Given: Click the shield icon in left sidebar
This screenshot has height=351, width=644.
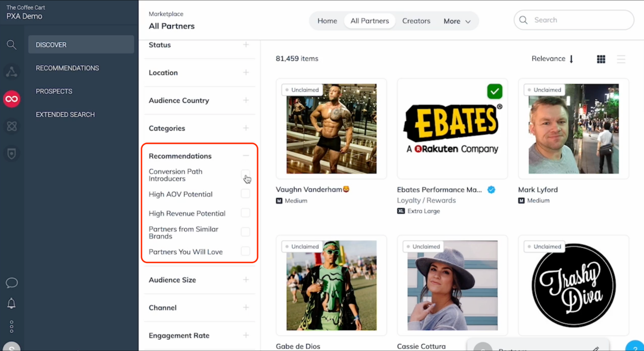Looking at the screenshot, I should [12, 154].
